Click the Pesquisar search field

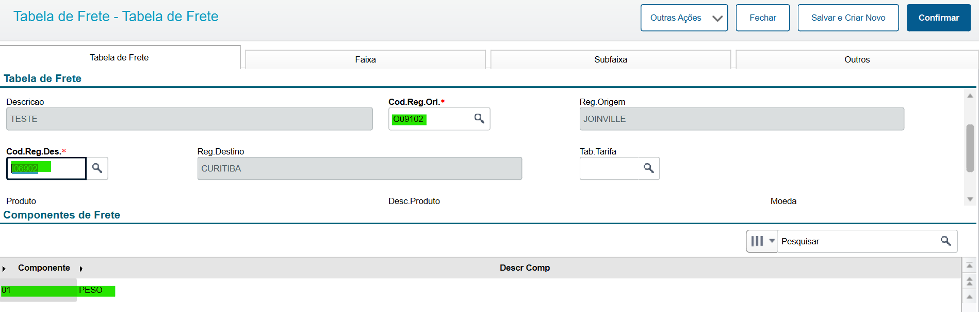point(857,241)
